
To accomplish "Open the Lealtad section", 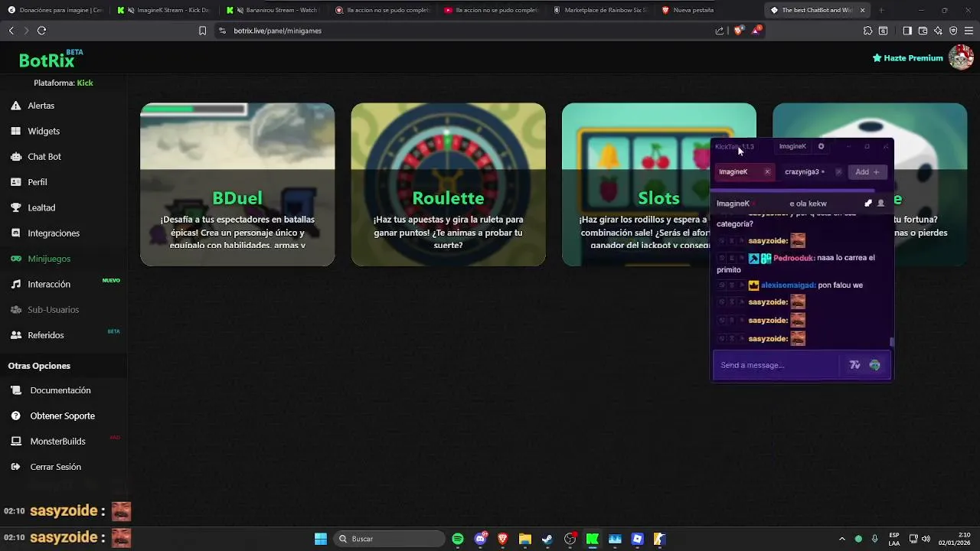I will click(x=41, y=207).
